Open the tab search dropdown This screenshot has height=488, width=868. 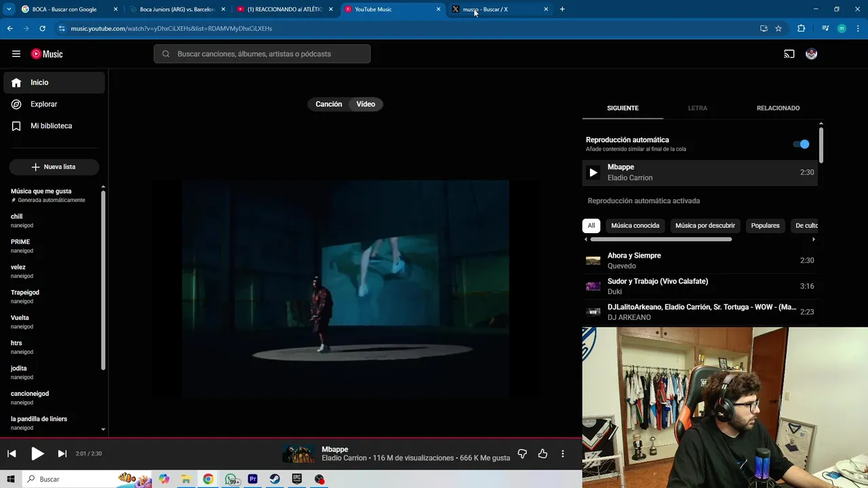click(x=9, y=9)
